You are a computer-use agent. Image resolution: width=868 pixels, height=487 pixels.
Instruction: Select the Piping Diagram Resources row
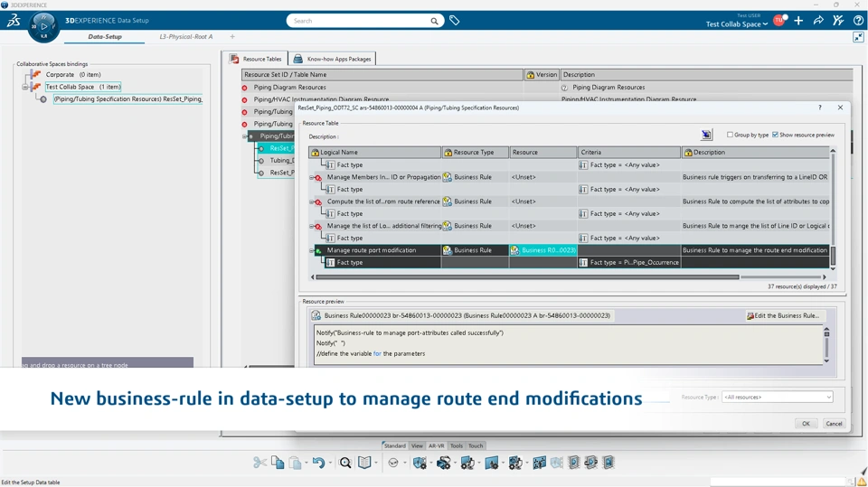tap(289, 88)
